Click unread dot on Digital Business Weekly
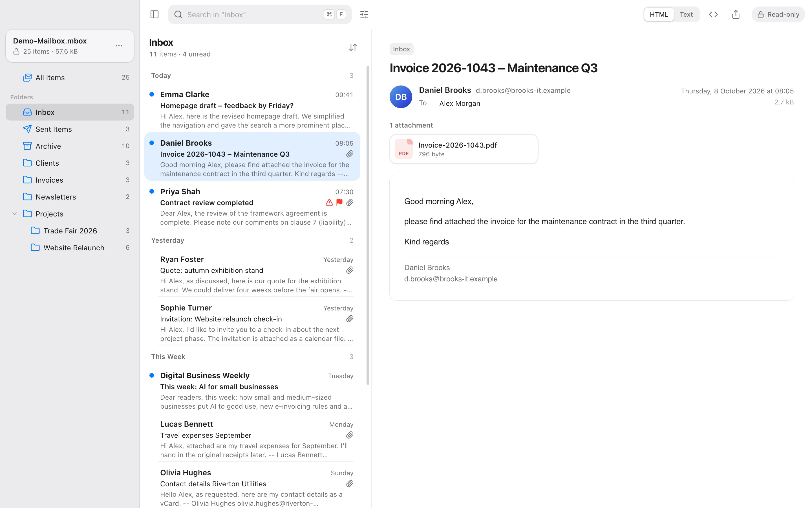 tap(152, 375)
